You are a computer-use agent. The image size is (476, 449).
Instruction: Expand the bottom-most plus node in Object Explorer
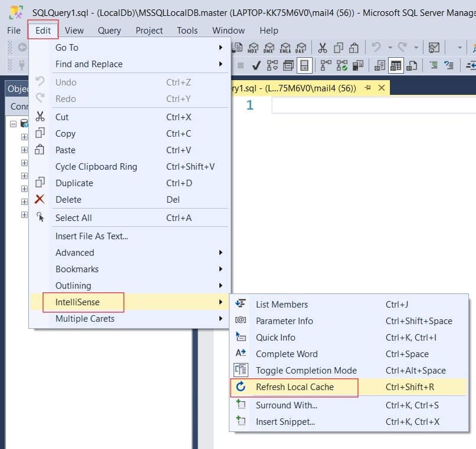24,214
